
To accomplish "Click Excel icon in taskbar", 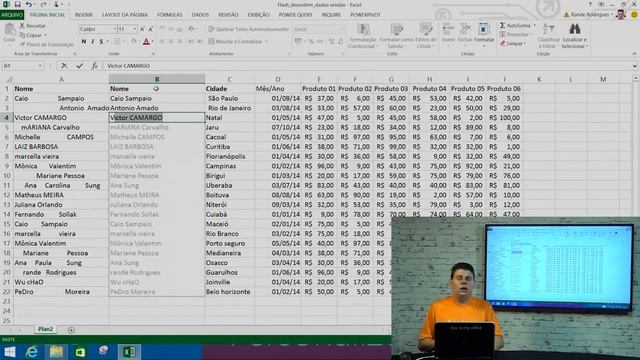I will click(x=129, y=352).
